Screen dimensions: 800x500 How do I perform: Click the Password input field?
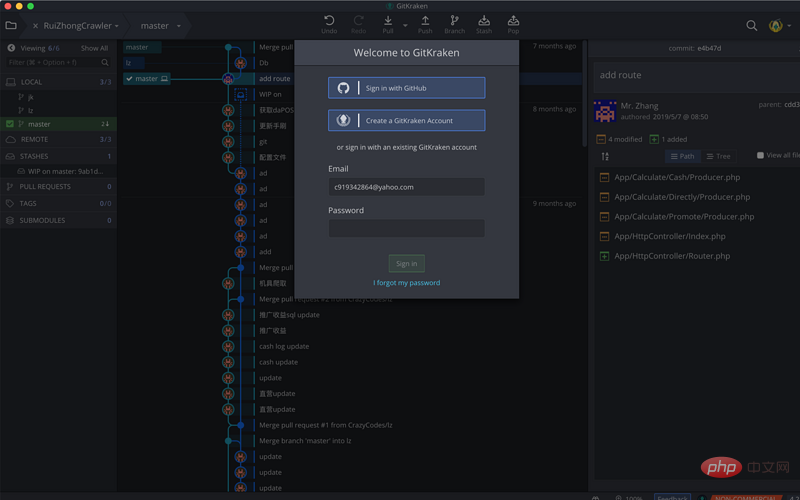point(407,228)
